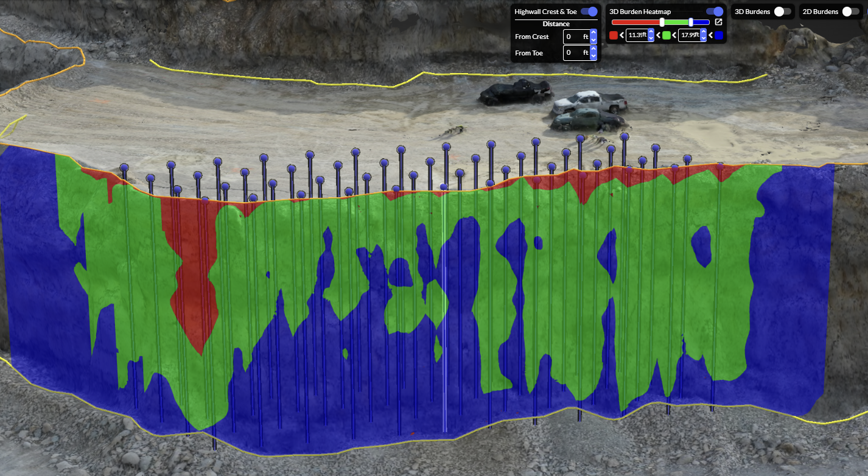Click the blue heatmap color swatch
The image size is (868, 476).
point(718,35)
